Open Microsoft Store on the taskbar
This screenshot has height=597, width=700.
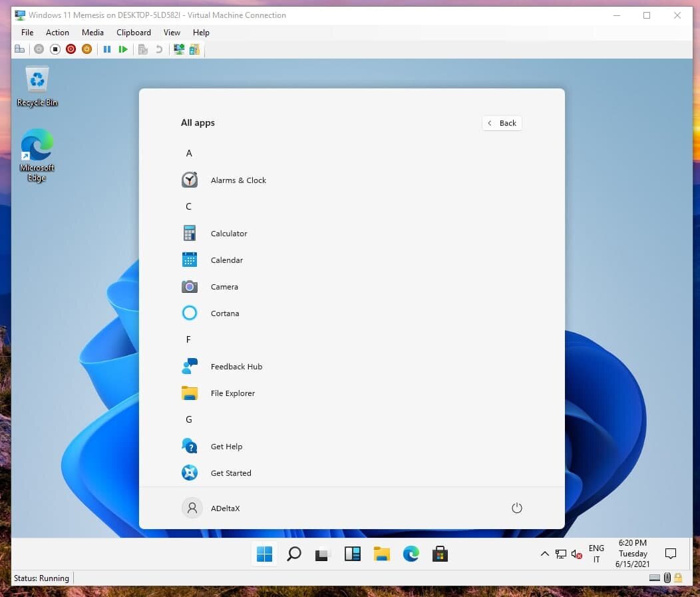[x=440, y=554]
